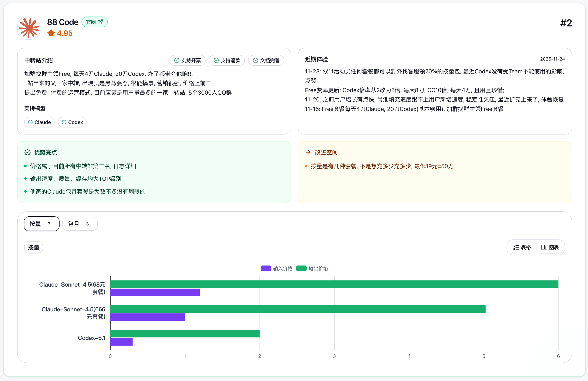Click the 88 Code starburst logo
The height and width of the screenshot is (381, 588).
[x=29, y=28]
